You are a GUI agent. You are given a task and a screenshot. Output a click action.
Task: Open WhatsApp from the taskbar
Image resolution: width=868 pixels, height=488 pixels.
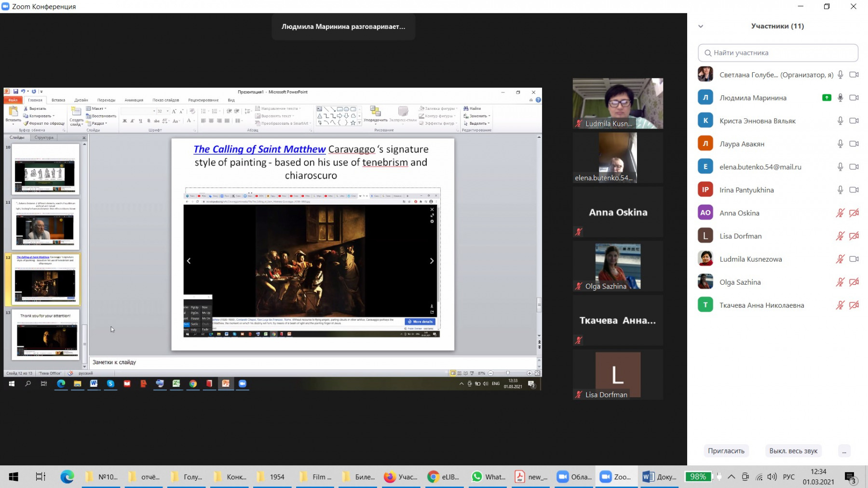[x=488, y=477]
